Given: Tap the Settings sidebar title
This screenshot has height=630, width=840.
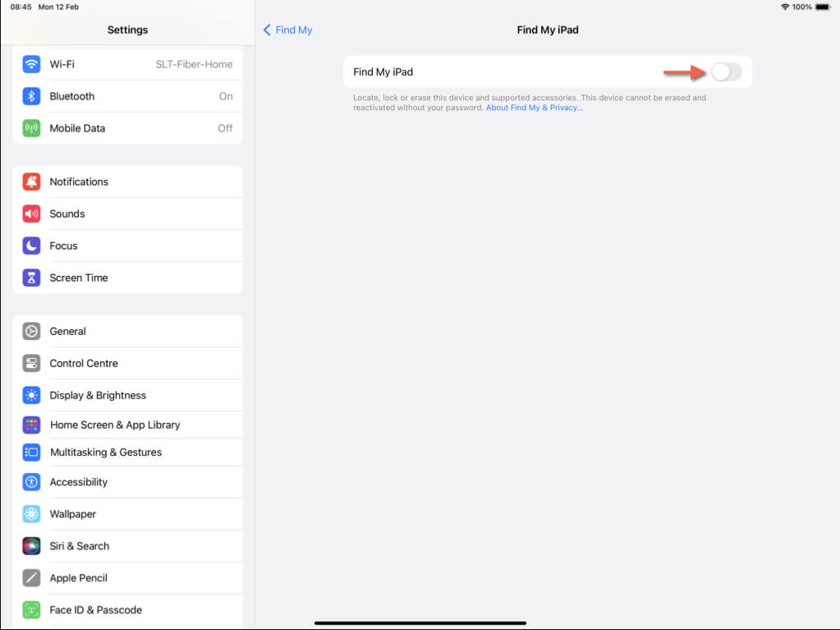Looking at the screenshot, I should click(127, 30).
